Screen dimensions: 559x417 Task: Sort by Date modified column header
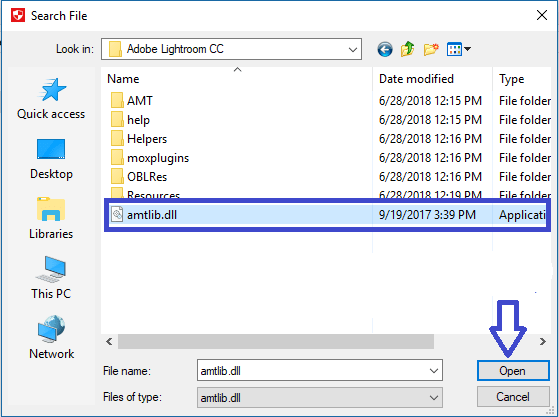click(x=416, y=79)
